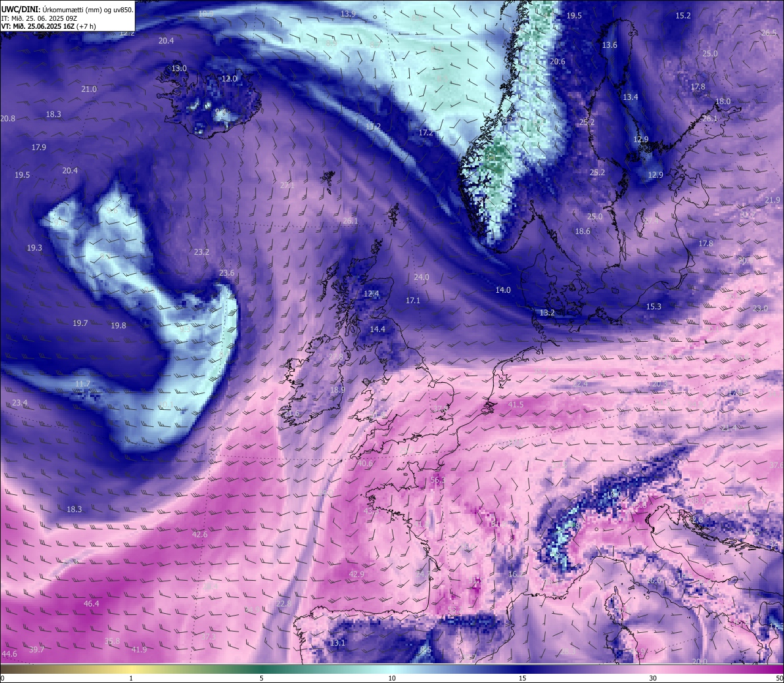Click the color bar tick label '50'
Viewport: 784px width, 683px height.
click(x=779, y=678)
